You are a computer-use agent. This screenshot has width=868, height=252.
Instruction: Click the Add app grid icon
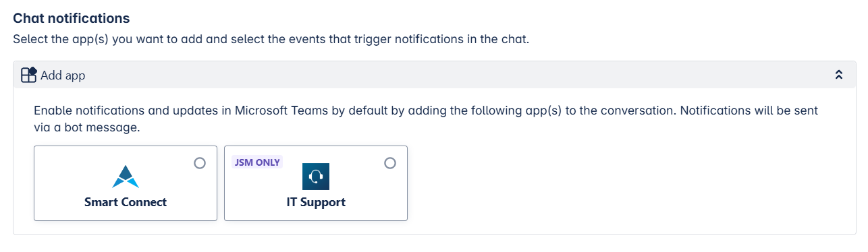tap(28, 75)
